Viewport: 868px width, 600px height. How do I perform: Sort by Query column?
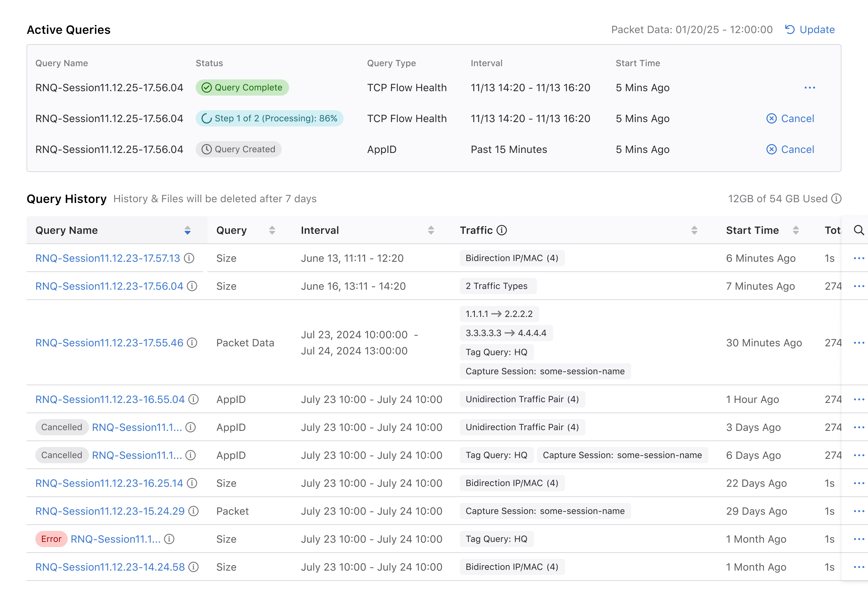click(x=272, y=230)
